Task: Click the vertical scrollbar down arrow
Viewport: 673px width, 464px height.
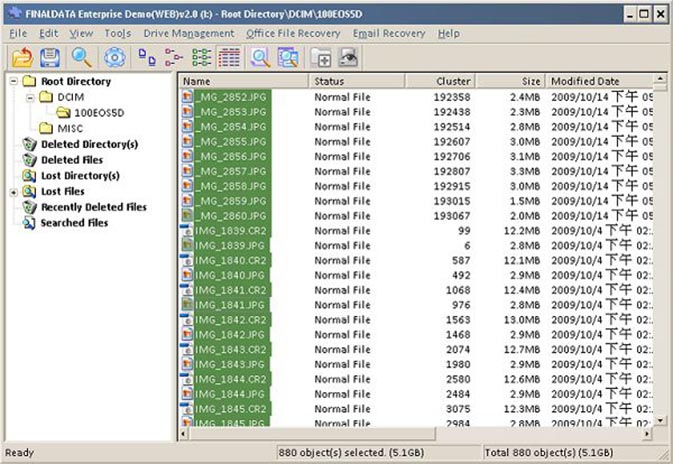Action: 660,421
